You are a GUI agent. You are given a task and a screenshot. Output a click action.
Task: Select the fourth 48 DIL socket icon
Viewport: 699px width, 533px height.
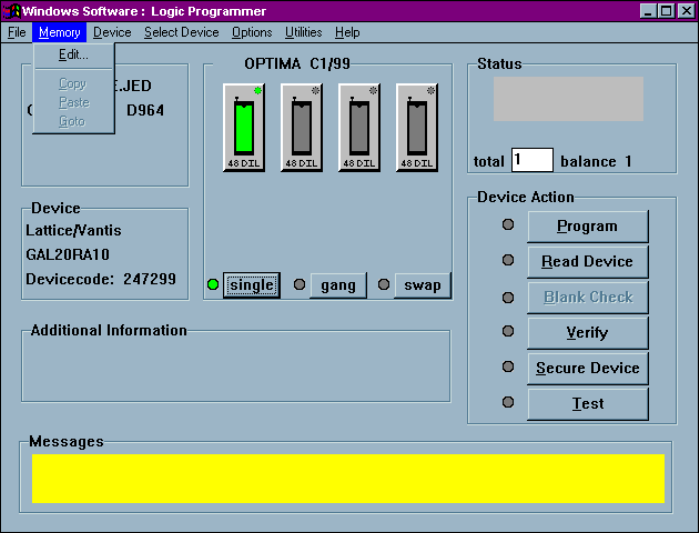point(417,127)
